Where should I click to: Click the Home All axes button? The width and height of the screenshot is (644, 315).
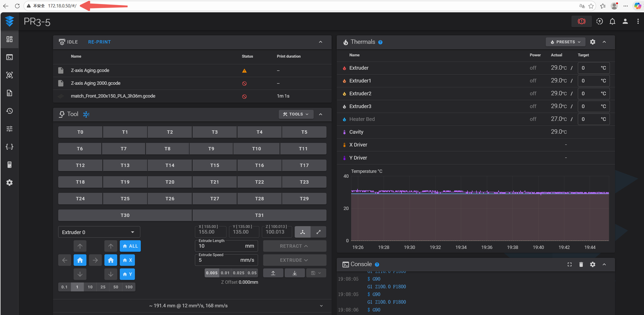coord(130,246)
